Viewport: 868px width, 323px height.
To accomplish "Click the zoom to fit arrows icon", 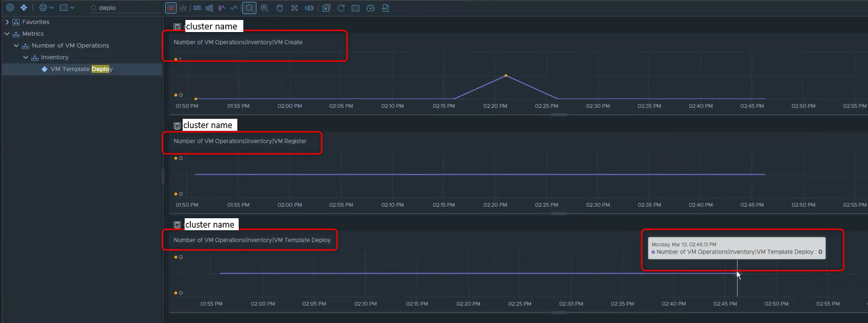I will (294, 8).
